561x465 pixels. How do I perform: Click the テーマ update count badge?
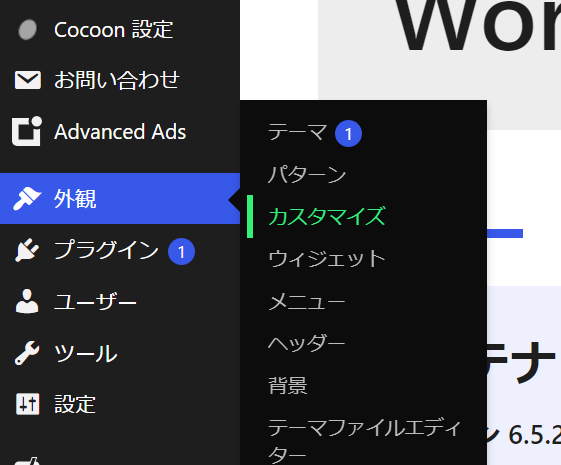click(348, 134)
